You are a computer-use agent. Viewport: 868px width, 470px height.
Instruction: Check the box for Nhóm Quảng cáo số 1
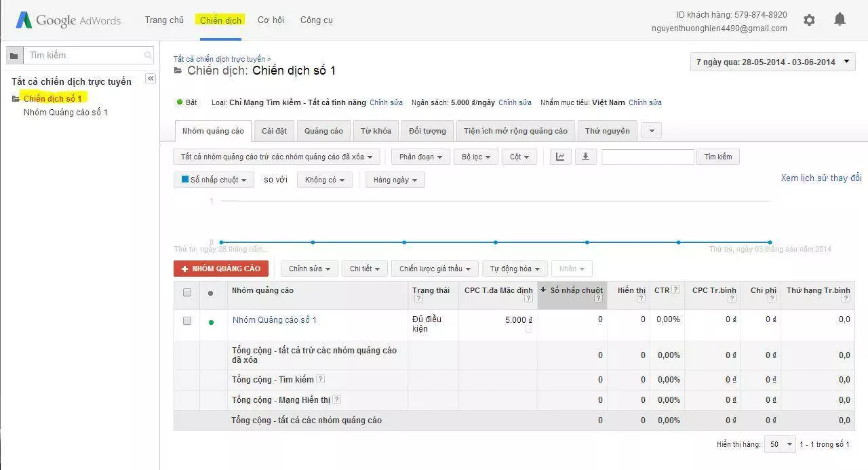(x=187, y=321)
